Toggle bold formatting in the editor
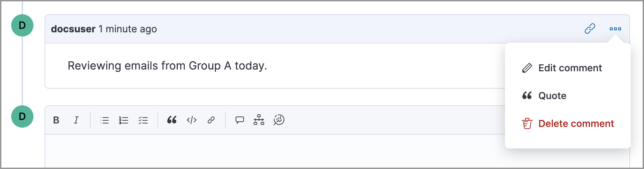 56,120
